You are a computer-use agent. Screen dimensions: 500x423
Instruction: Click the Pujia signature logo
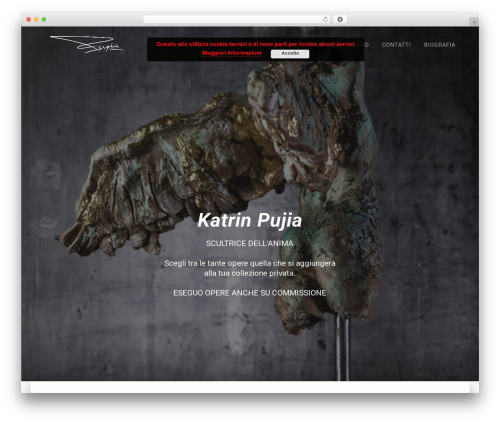(87, 44)
